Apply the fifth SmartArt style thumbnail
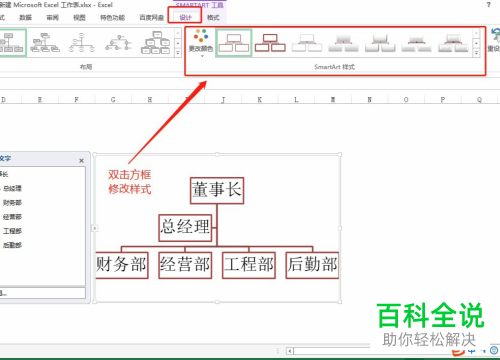This screenshot has width=500, height=360. coord(380,43)
